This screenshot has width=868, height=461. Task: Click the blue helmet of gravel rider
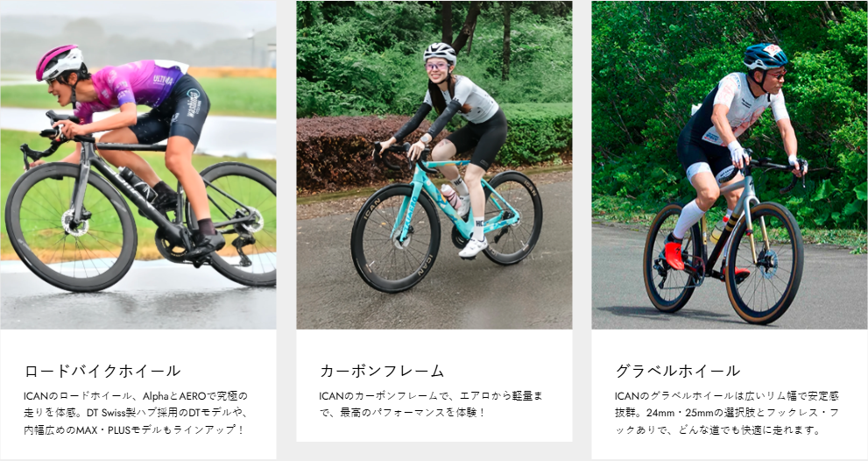click(x=765, y=56)
